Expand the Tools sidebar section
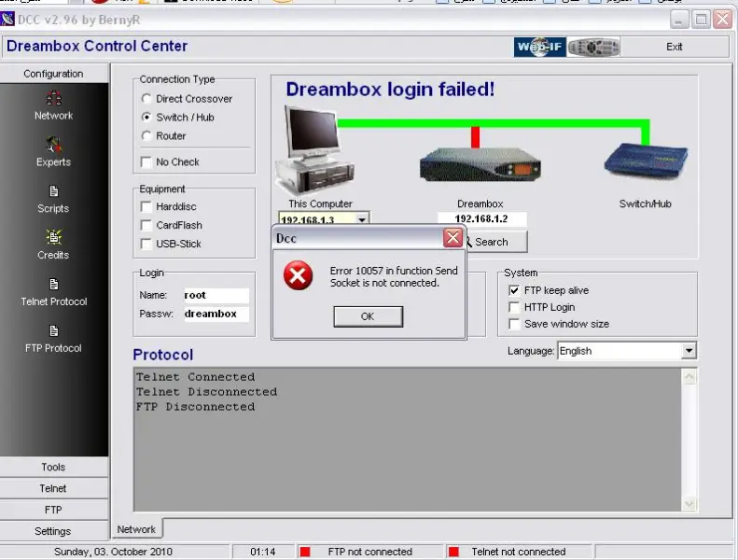The width and height of the screenshot is (738, 560). tap(53, 467)
